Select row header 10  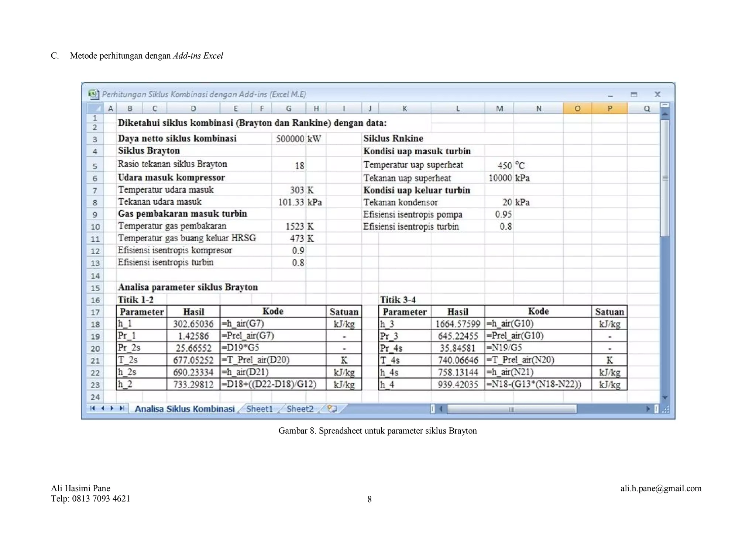(x=95, y=227)
